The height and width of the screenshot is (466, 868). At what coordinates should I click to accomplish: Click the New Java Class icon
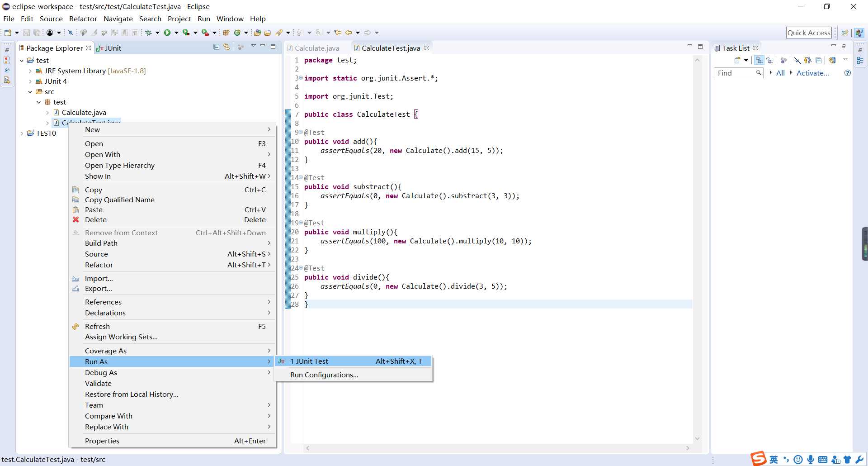[x=237, y=33]
